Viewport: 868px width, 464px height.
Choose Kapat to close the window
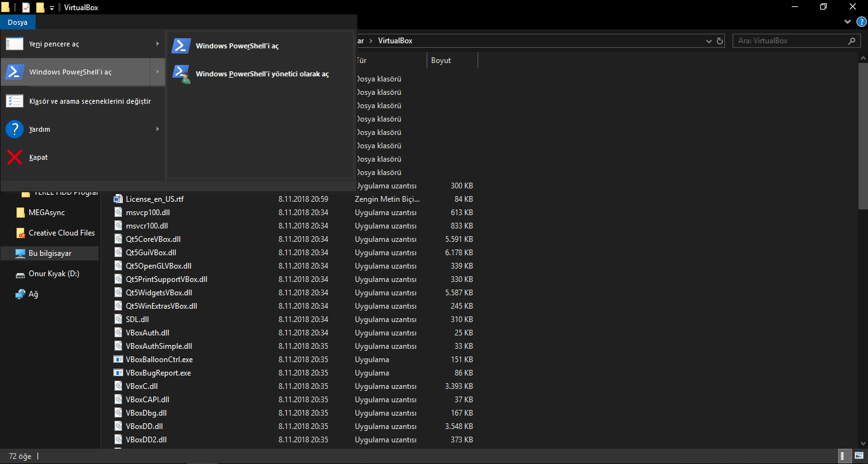click(x=83, y=157)
